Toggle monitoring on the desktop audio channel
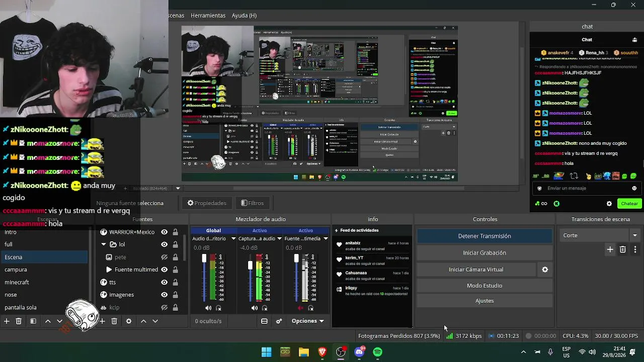Image resolution: width=644 pixels, height=362 pixels. tap(218, 308)
